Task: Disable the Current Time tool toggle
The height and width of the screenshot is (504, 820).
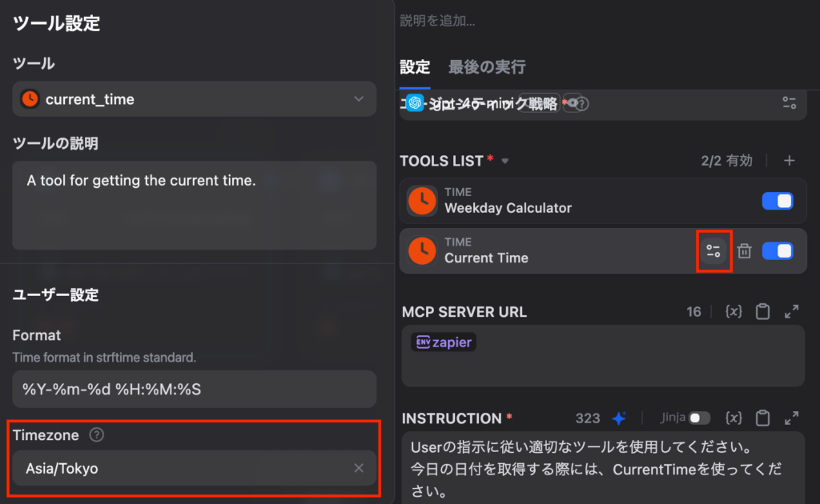Action: point(778,251)
